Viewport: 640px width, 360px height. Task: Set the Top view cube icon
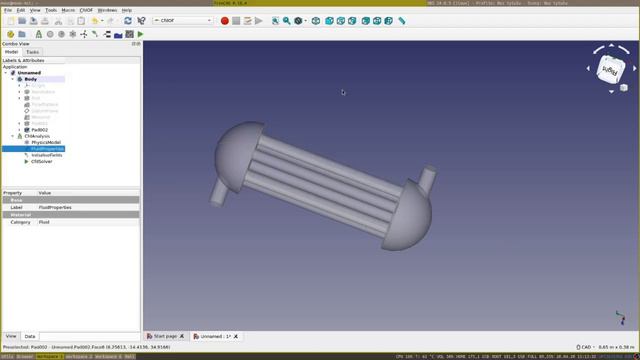click(341, 21)
